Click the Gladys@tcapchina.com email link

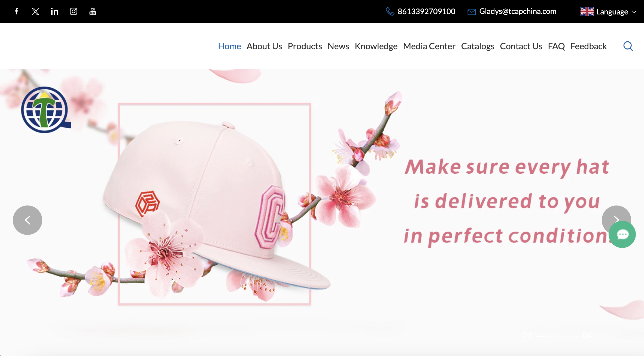click(517, 11)
